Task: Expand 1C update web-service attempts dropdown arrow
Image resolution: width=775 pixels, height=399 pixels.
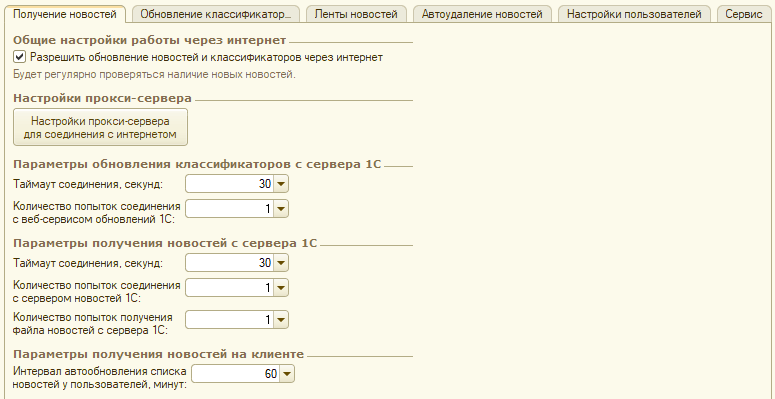Action: click(x=281, y=209)
